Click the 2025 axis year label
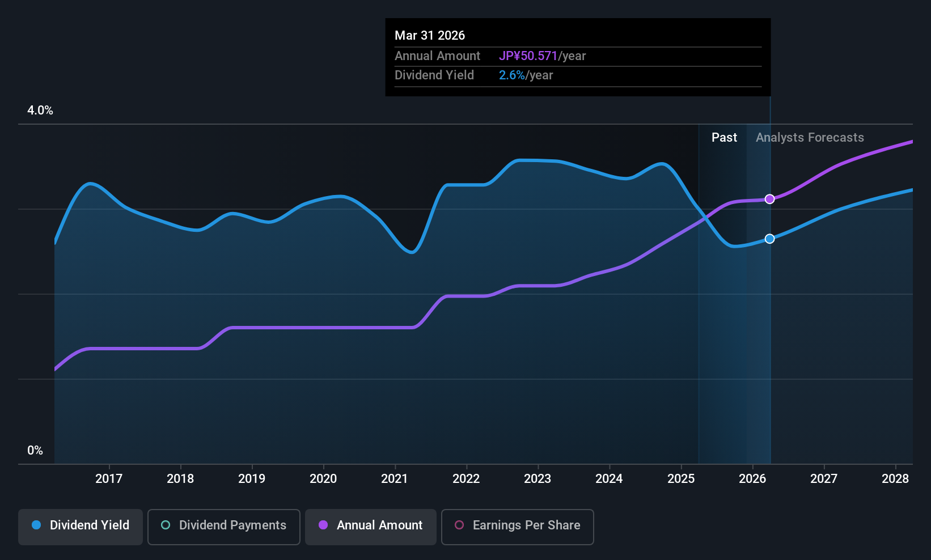The height and width of the screenshot is (560, 931). click(x=681, y=479)
